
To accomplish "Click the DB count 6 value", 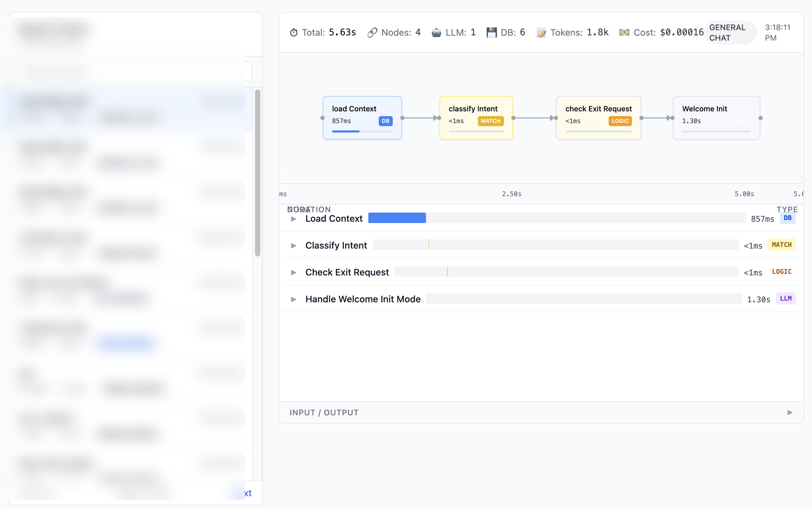I will click(x=522, y=32).
